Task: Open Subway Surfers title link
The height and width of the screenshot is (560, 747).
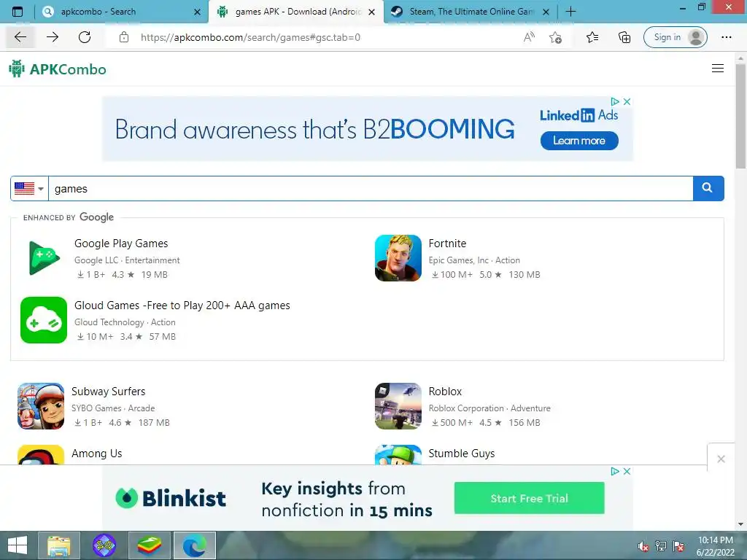Action: pyautogui.click(x=108, y=392)
